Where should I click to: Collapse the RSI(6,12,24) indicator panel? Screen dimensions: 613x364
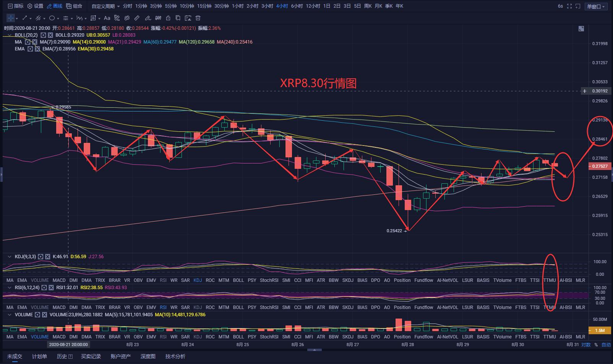10,288
